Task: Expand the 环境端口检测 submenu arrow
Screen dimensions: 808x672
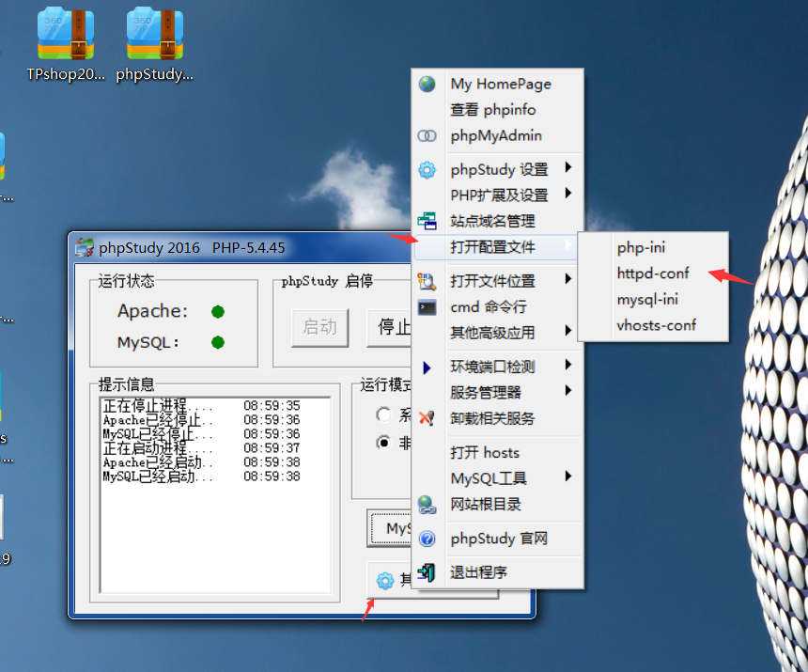Action: coord(567,365)
